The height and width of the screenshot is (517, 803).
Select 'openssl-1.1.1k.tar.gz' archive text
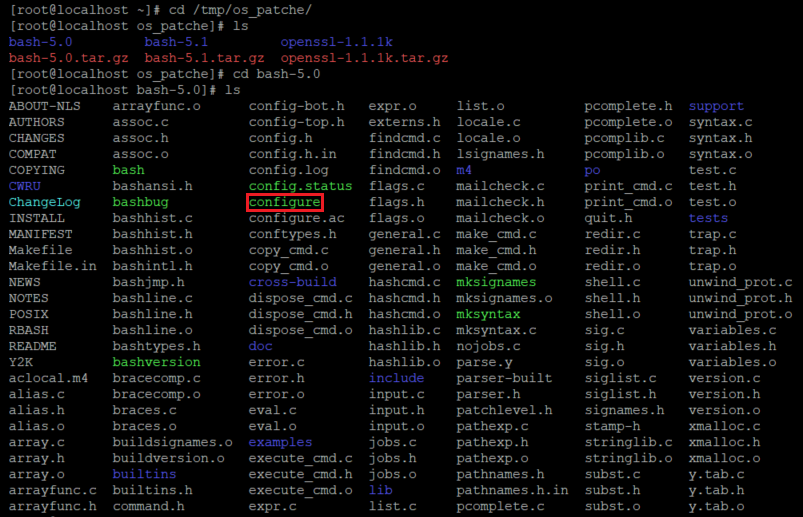click(x=364, y=58)
